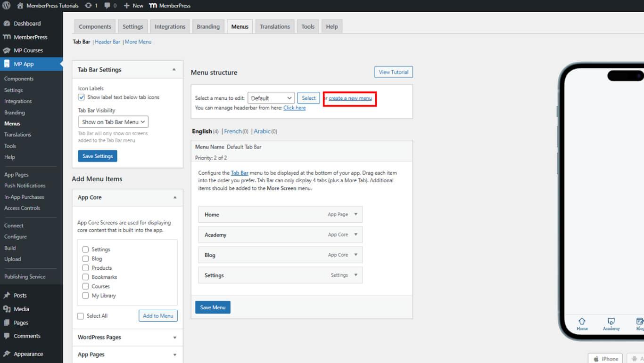
Task: Check the Bookmarks checkbox in App Core
Action: click(85, 277)
